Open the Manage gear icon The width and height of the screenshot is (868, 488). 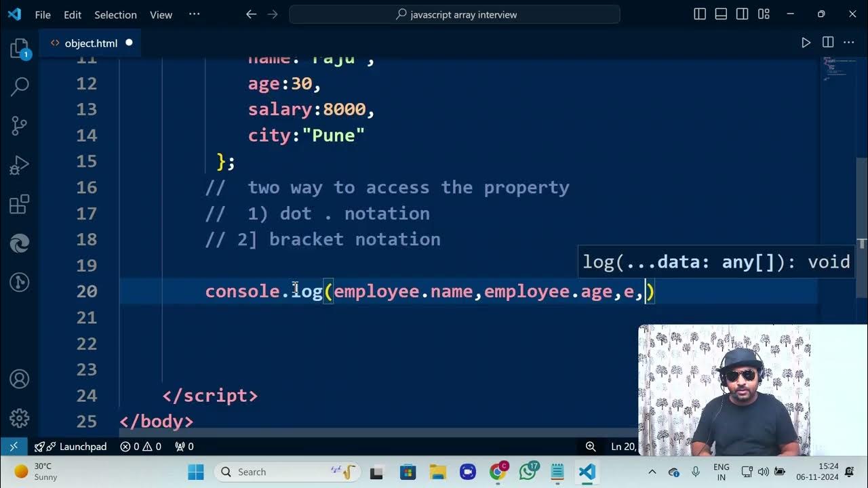19,418
